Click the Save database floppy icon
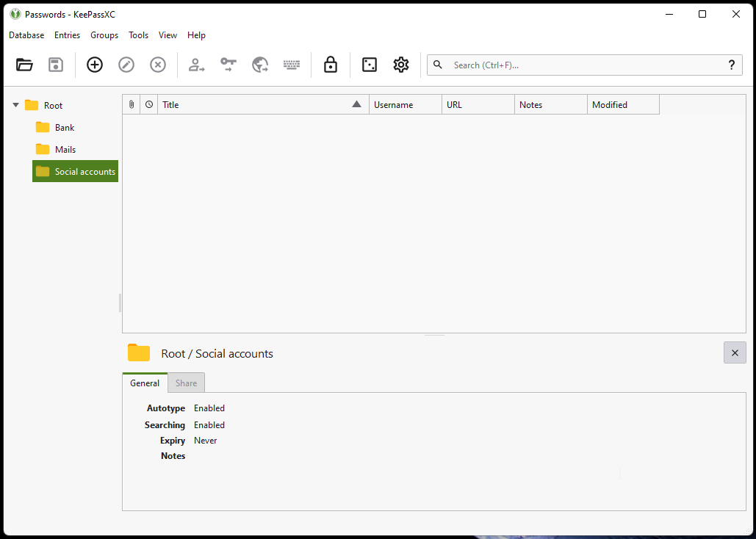Viewport: 756px width, 539px height. (x=56, y=65)
